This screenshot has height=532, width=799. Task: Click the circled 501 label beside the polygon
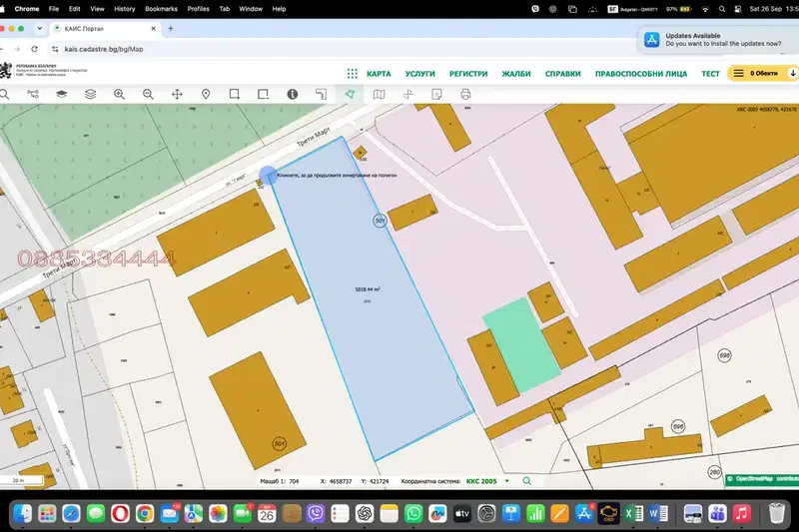[x=380, y=221]
